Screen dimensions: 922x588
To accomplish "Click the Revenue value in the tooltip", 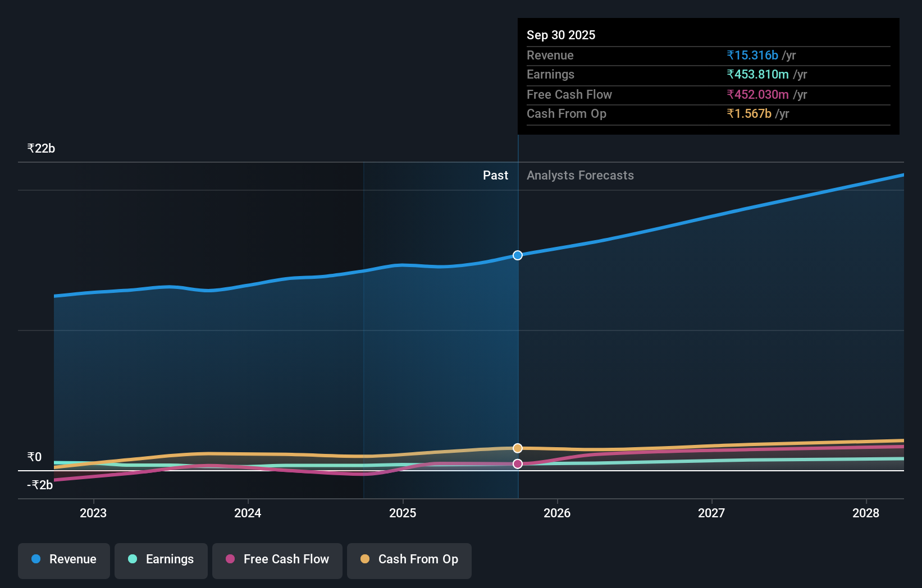I will pyautogui.click(x=752, y=55).
